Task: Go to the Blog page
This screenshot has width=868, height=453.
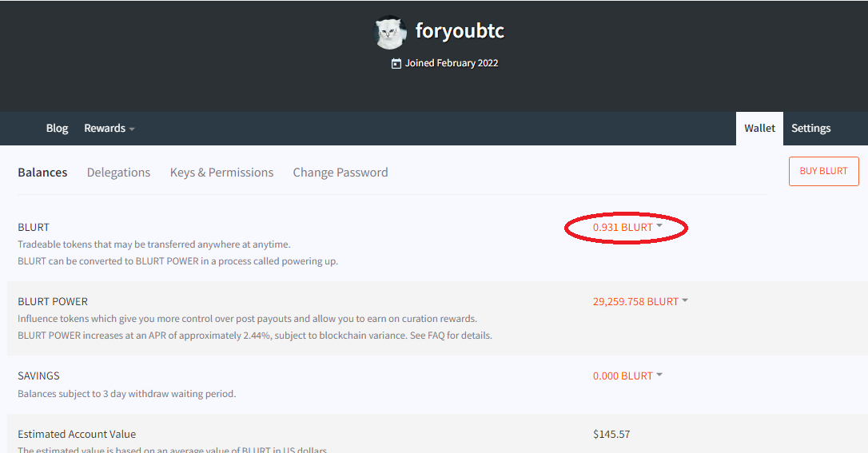Action: tap(57, 129)
